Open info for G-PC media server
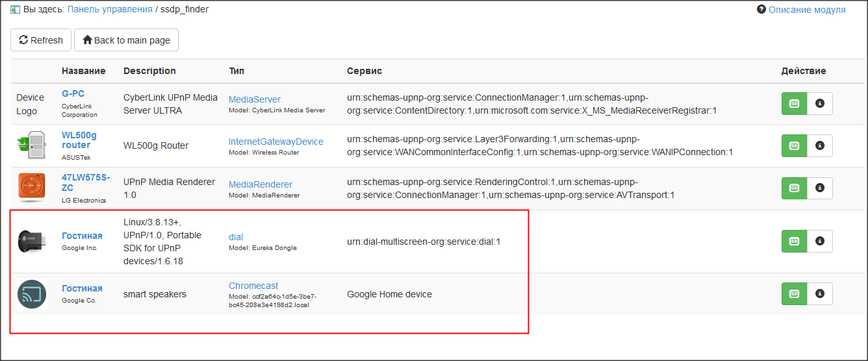Screen dimensions: 868x361 819,103
